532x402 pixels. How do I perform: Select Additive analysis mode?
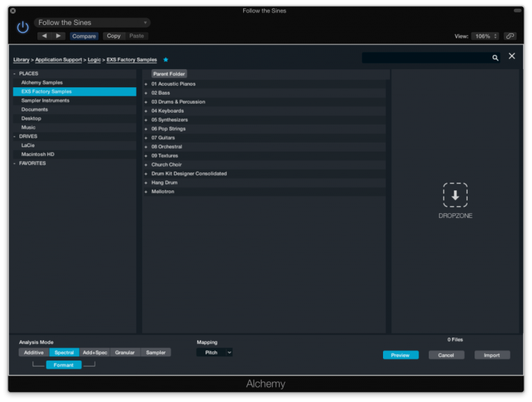point(34,352)
